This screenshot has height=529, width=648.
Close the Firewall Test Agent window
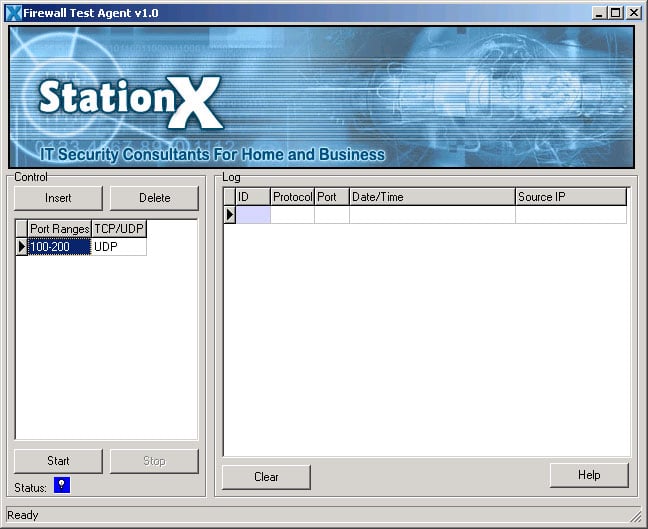coord(634,13)
